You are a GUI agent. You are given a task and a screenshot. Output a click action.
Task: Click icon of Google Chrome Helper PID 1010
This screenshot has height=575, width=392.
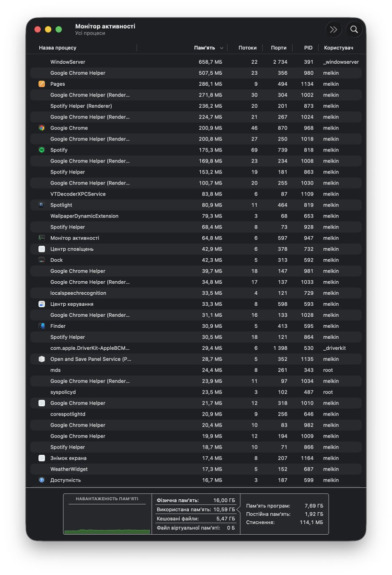pyautogui.click(x=42, y=403)
